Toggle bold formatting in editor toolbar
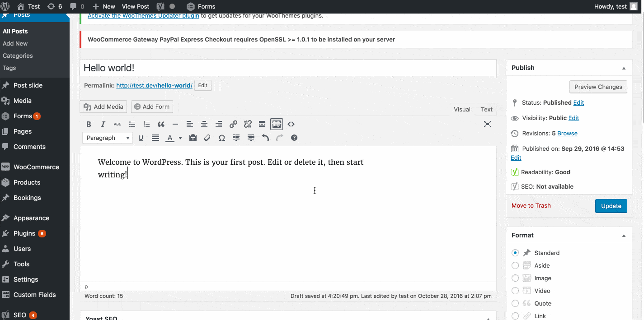644x320 pixels. click(x=89, y=124)
